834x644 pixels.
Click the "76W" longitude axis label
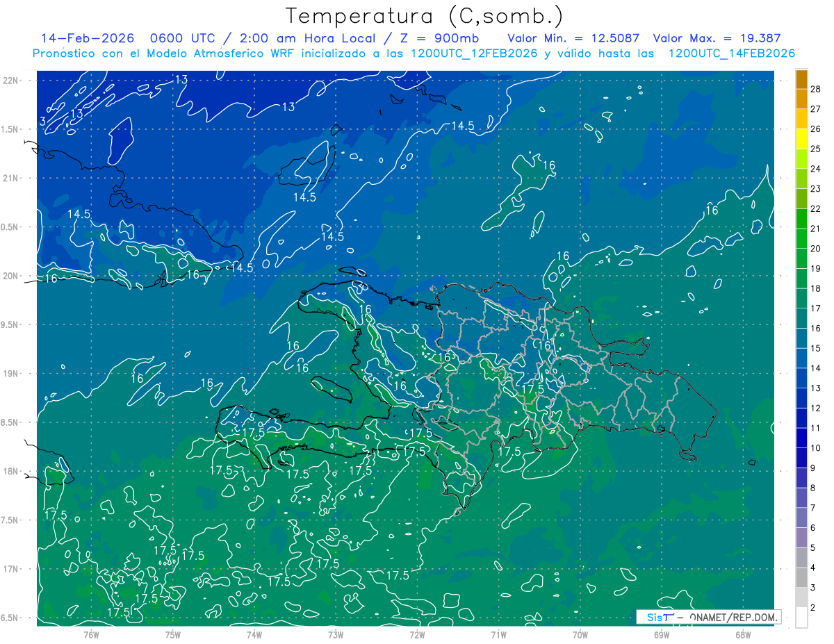click(91, 635)
